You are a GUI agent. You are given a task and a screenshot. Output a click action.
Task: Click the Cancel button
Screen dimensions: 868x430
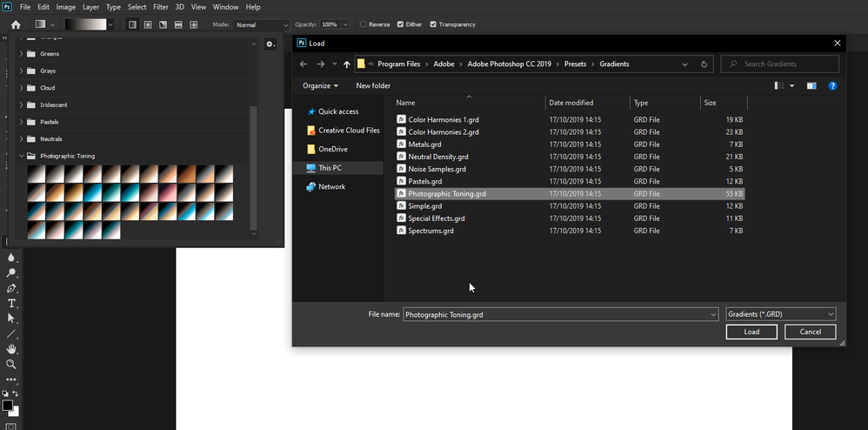coord(810,332)
